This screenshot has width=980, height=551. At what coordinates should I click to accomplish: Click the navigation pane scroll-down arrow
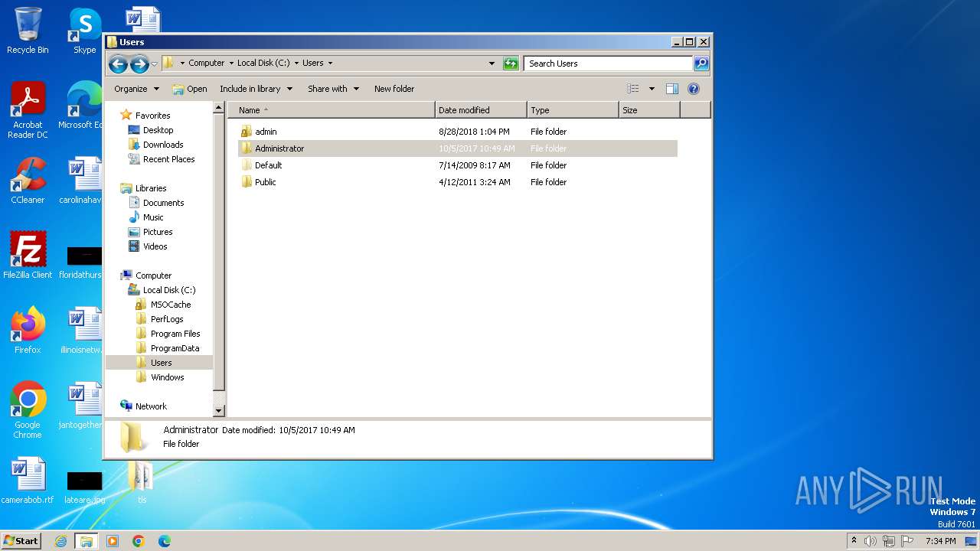click(x=219, y=412)
